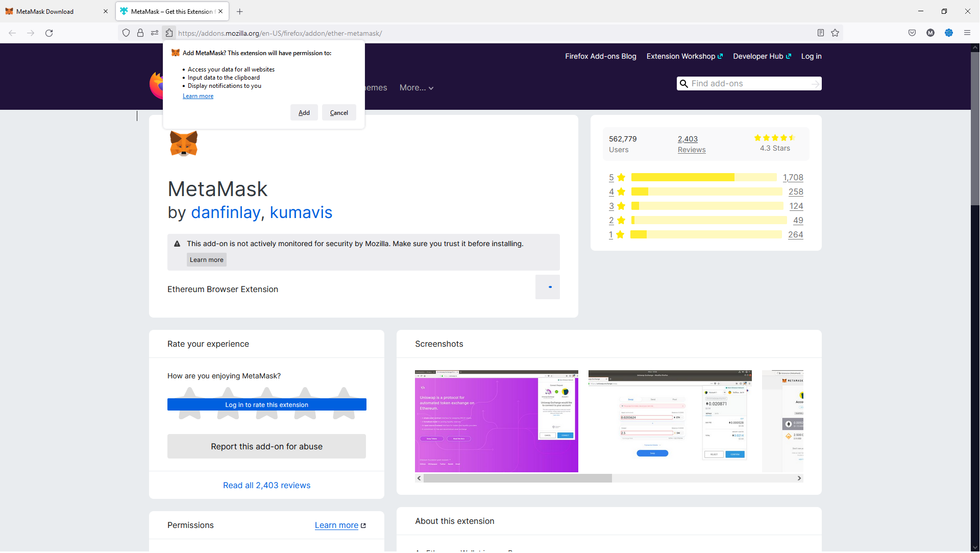The image size is (980, 553).
Task: Click Add in the permission prompt
Action: click(x=304, y=113)
